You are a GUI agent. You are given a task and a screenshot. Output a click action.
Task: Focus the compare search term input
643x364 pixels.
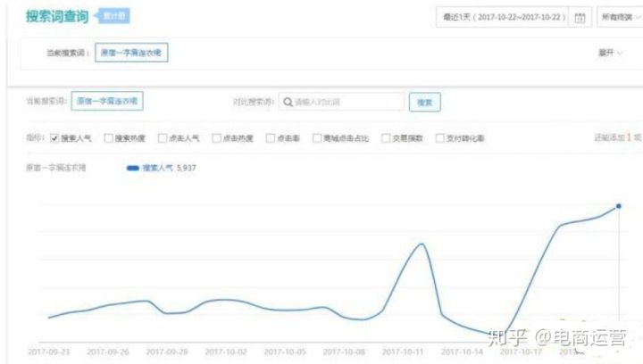(x=341, y=102)
